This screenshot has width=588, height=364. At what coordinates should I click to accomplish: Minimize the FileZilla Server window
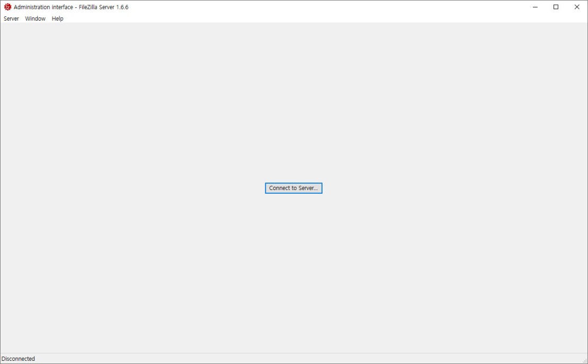coord(535,7)
